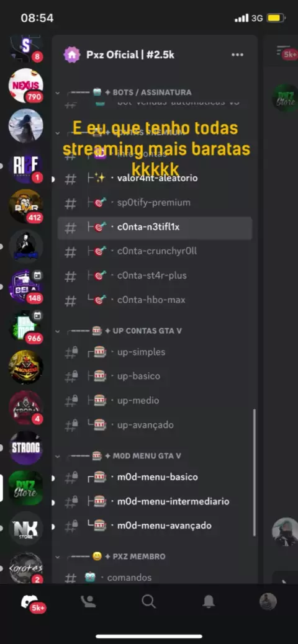Click the channel list scrollbar
298x644 pixels.
click(255, 472)
